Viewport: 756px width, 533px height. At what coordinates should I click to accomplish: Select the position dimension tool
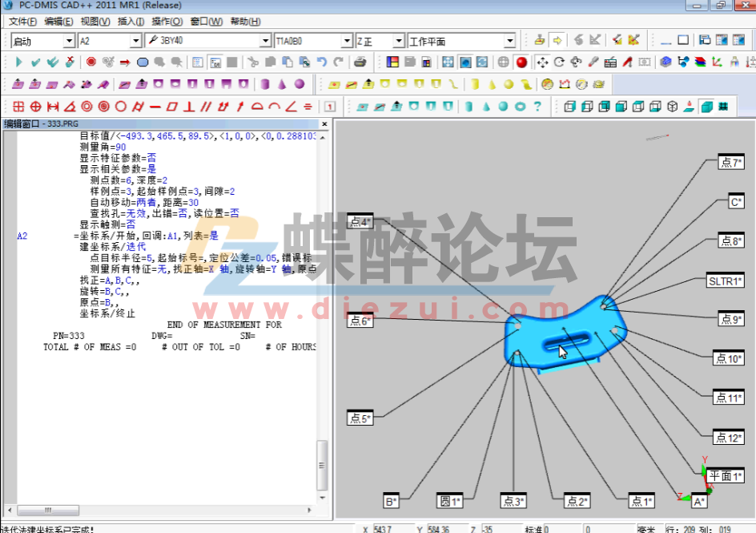(x=35, y=105)
